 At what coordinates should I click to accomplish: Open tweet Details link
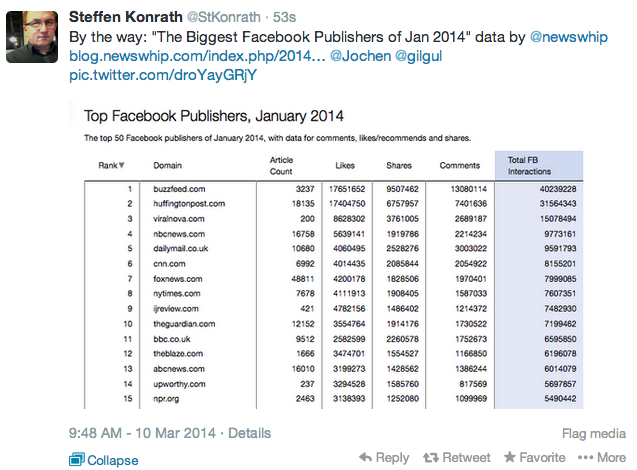249,433
